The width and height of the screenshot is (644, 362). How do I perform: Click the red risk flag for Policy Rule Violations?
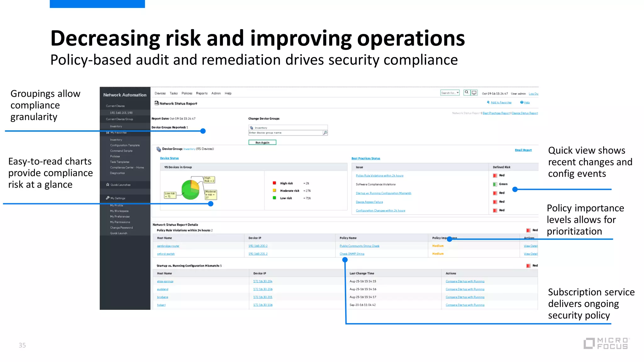pos(495,176)
